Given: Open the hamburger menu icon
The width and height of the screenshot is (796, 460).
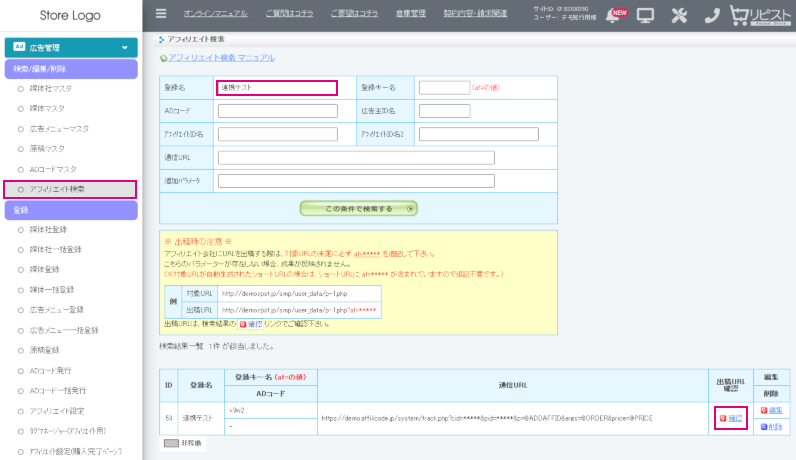Looking at the screenshot, I should (x=161, y=15).
